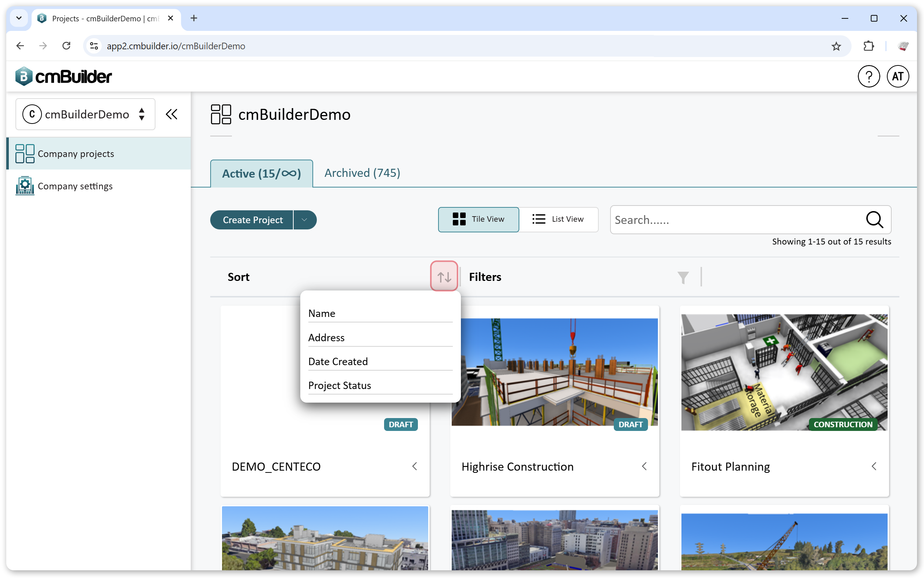Click the DEMO_CENTECO project title
Viewport: 924px width, 578px height.
coord(276,466)
